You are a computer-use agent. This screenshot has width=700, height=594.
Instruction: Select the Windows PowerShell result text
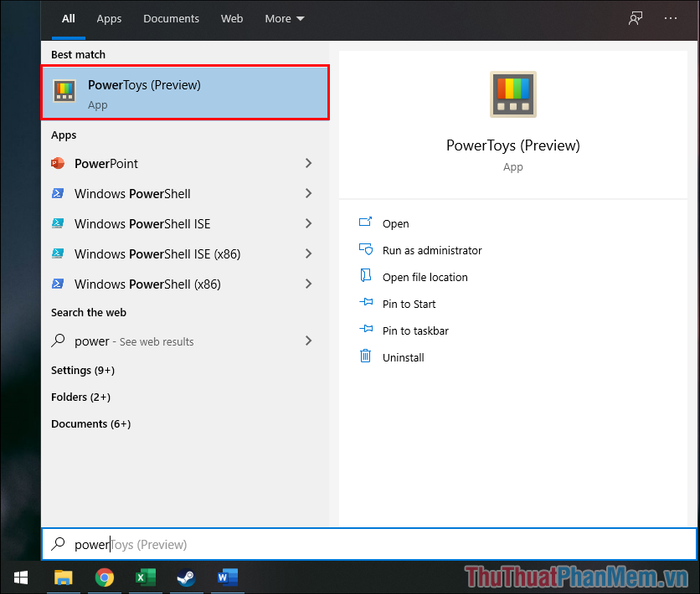click(x=133, y=194)
